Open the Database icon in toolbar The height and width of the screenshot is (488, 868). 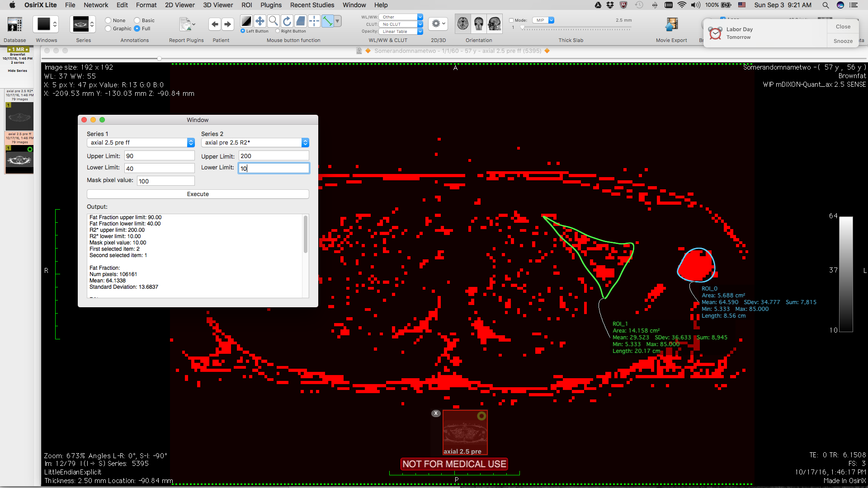tap(14, 24)
